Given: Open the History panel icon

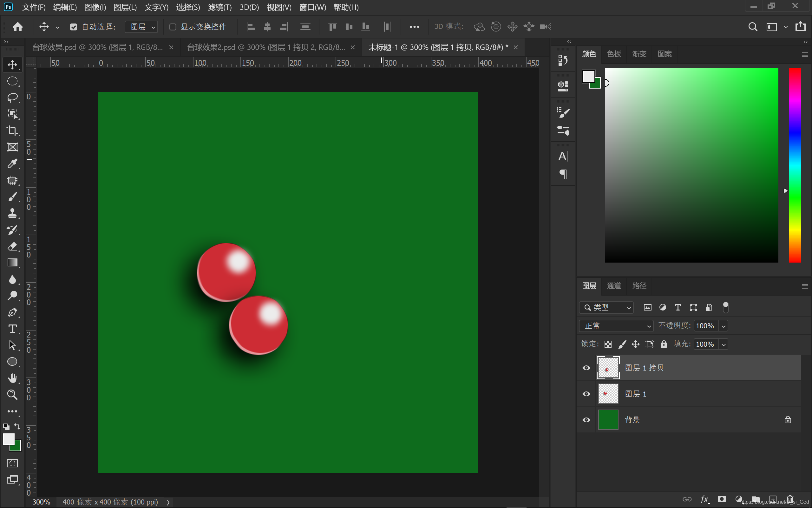Looking at the screenshot, I should (x=563, y=60).
